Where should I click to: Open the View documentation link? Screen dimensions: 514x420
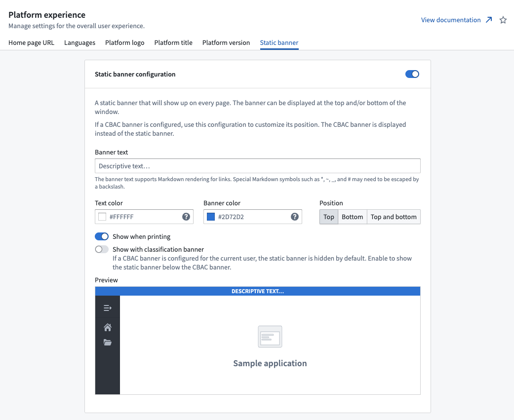[x=450, y=19]
